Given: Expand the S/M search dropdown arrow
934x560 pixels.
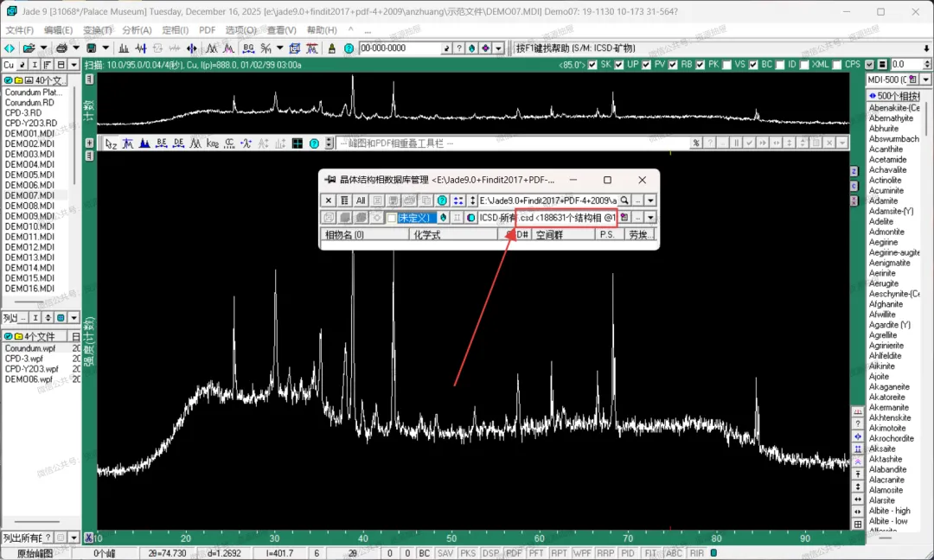Looking at the screenshot, I should (280, 48).
